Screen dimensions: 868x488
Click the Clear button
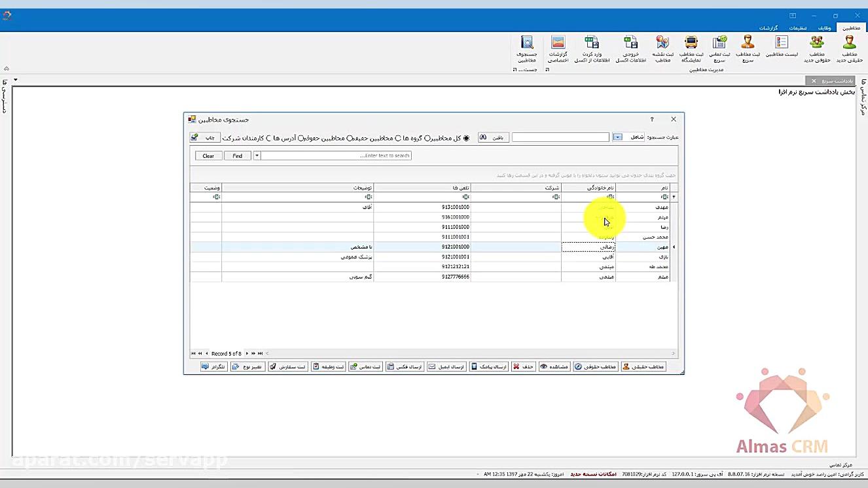coord(208,156)
